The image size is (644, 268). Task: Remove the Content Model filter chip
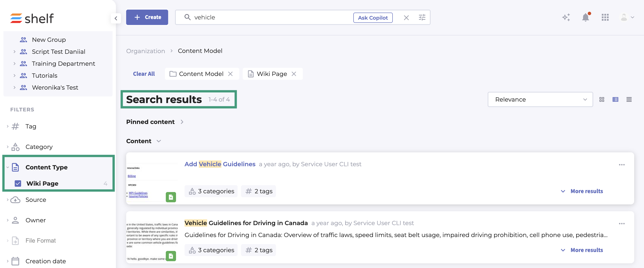(x=230, y=74)
